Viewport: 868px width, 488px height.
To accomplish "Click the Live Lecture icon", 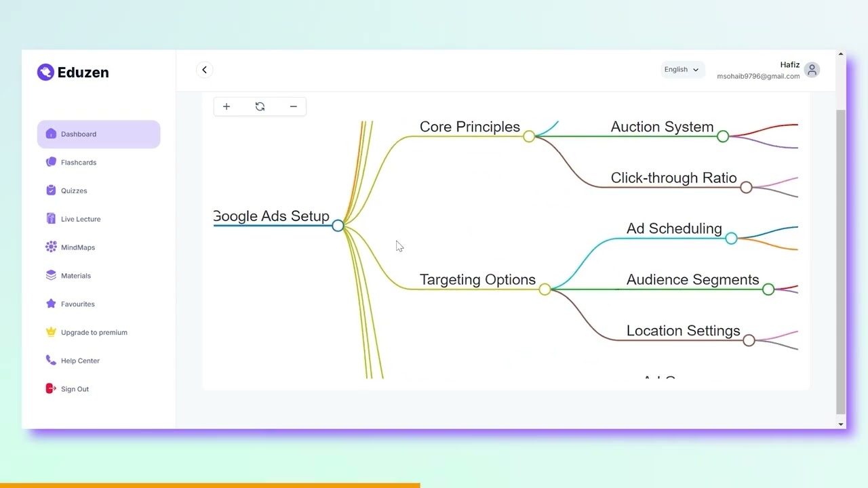I will coord(51,218).
